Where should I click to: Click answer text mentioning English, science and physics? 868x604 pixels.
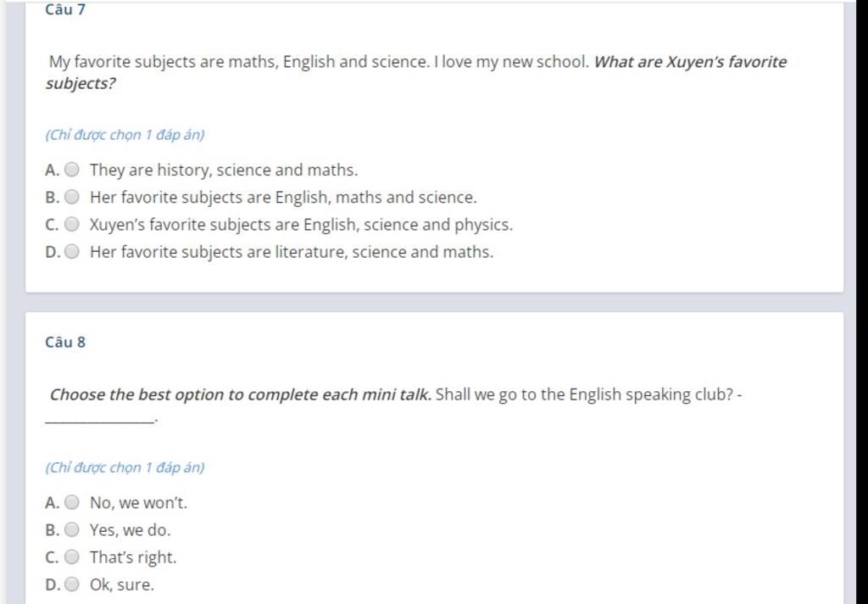pos(301,225)
